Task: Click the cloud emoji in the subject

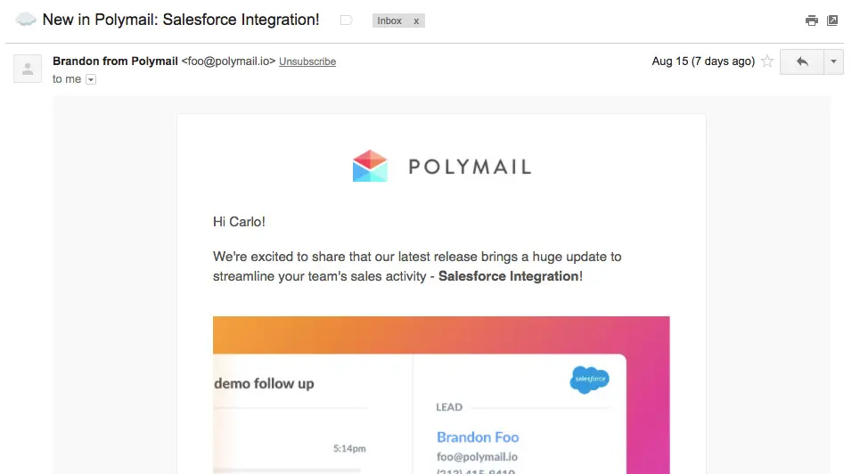Action: (x=27, y=20)
